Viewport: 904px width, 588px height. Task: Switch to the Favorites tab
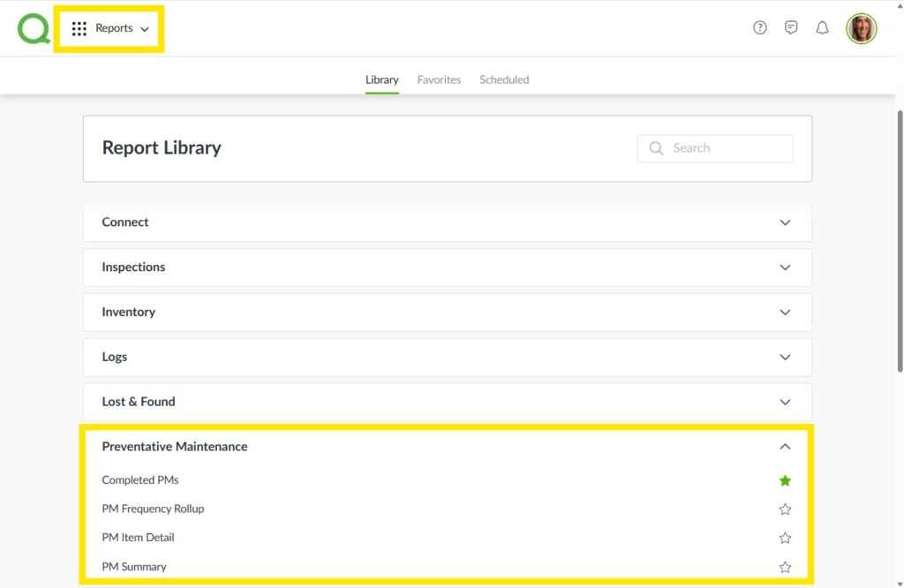(x=439, y=79)
